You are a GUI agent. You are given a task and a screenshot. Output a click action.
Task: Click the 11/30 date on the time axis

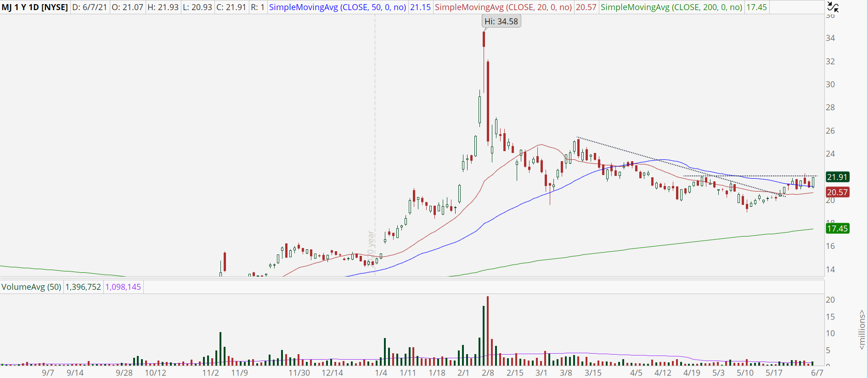299,372
